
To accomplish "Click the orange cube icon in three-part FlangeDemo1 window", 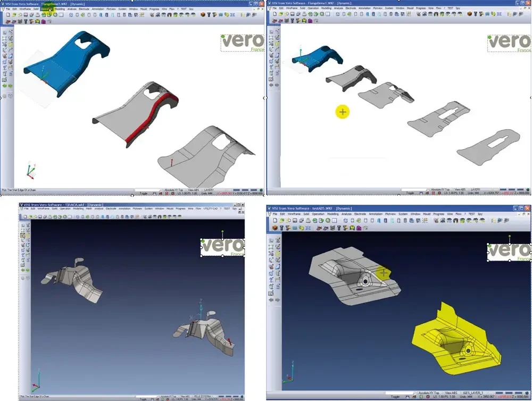I will click(x=203, y=15).
